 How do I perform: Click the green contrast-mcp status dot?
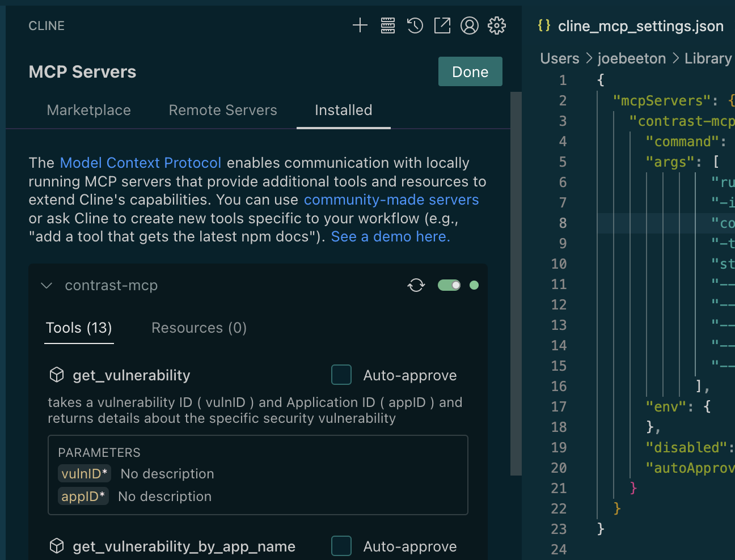click(x=474, y=285)
